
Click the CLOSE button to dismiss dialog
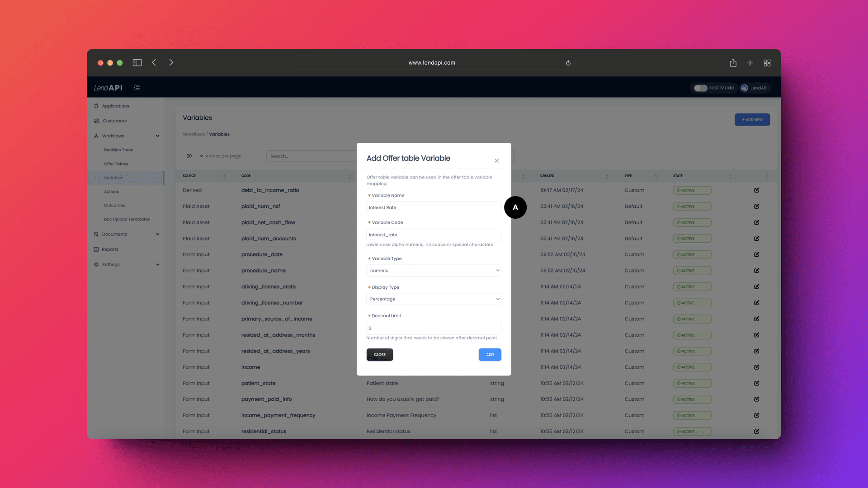380,355
